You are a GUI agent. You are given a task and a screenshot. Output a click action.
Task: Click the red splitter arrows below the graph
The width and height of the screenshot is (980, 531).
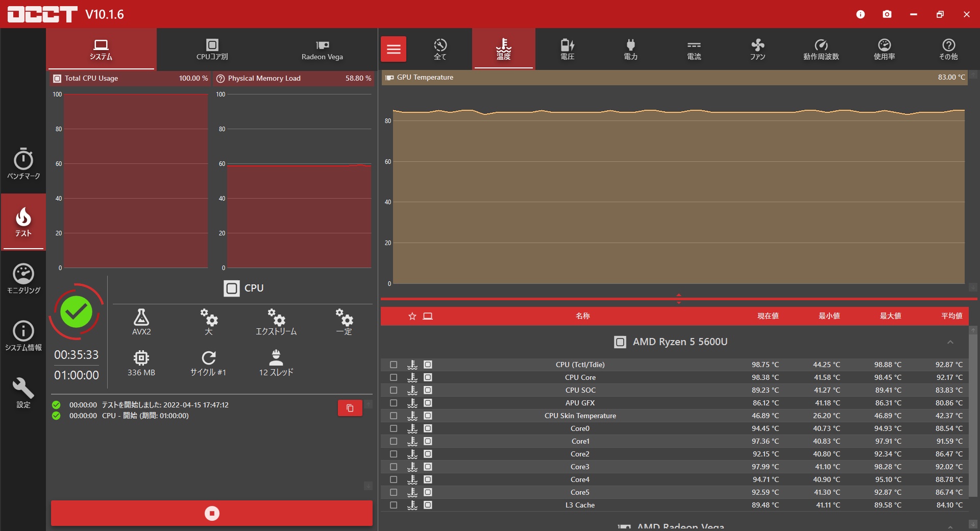[679, 299]
